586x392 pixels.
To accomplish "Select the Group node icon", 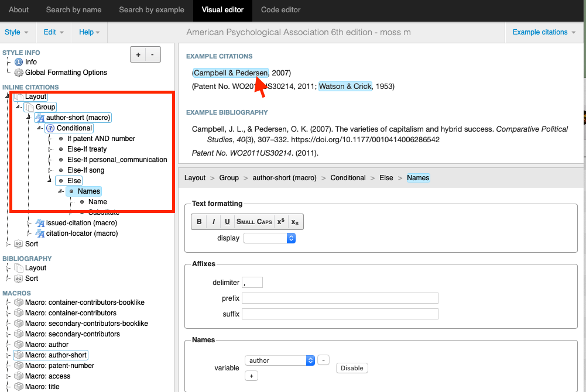I will (29, 107).
